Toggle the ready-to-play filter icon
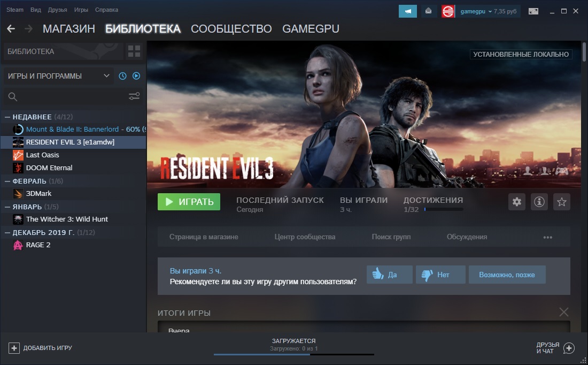The width and height of the screenshot is (588, 365). coord(136,76)
